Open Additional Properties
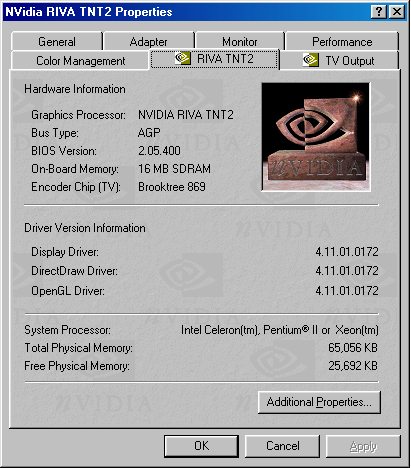This screenshot has height=468, width=411. (x=319, y=402)
